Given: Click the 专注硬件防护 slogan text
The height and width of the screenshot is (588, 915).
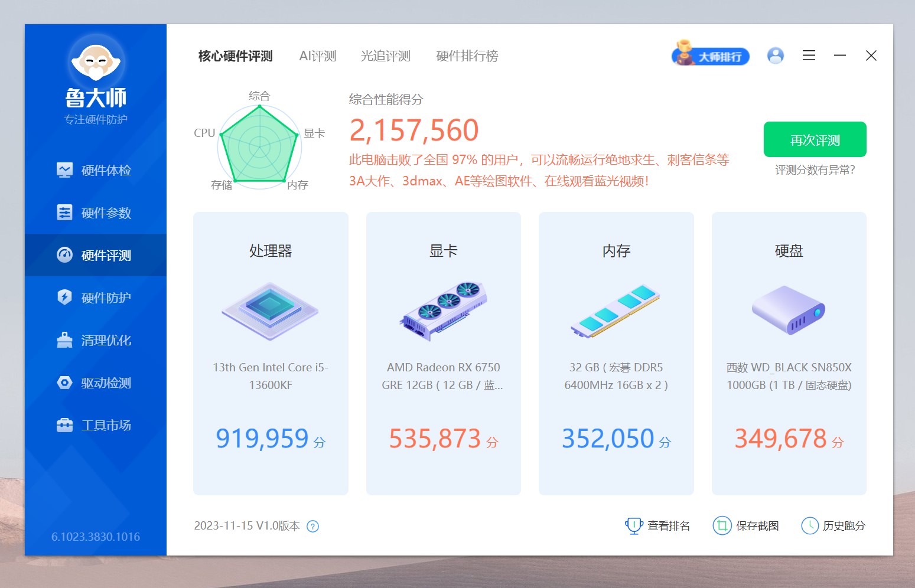Looking at the screenshot, I should coord(96,119).
